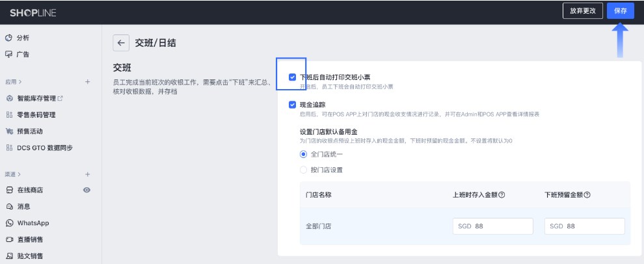Viewport: 644px width, 264px height.
Task: Select the 按门店设置 radio option
Action: (x=303, y=170)
